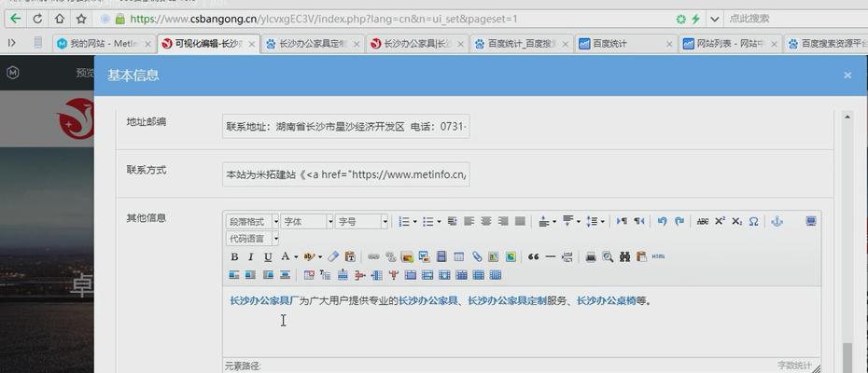Expand line height spacing arrow
This screenshot has height=373, width=868.
click(x=602, y=221)
